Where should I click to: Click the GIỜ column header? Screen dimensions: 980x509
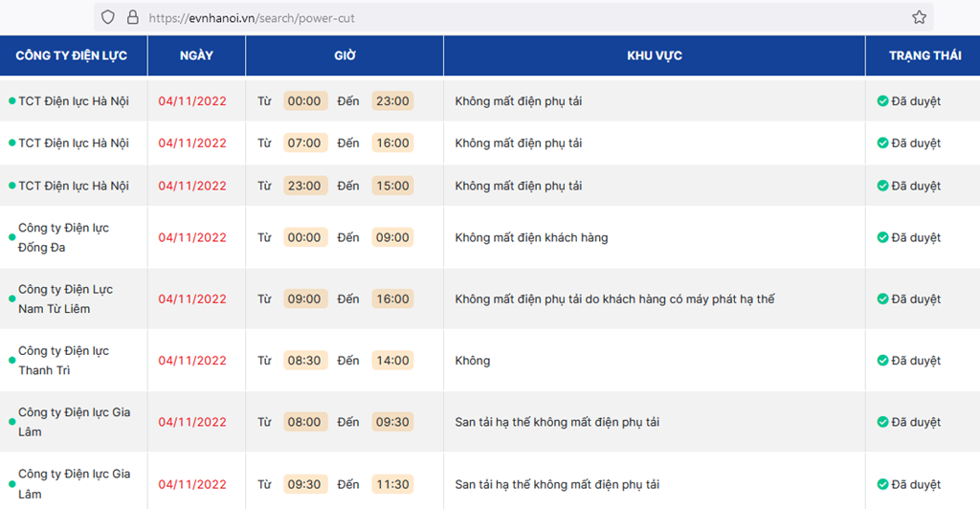[345, 55]
